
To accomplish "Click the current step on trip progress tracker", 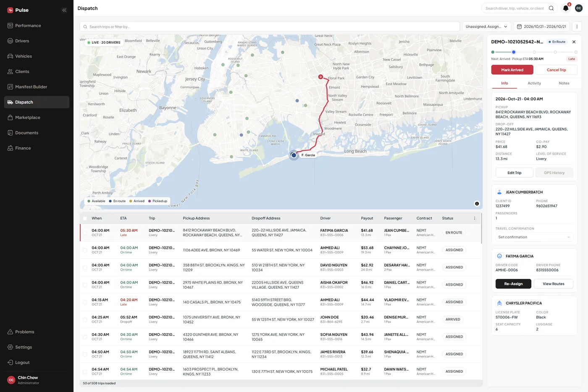I will pos(514,52).
